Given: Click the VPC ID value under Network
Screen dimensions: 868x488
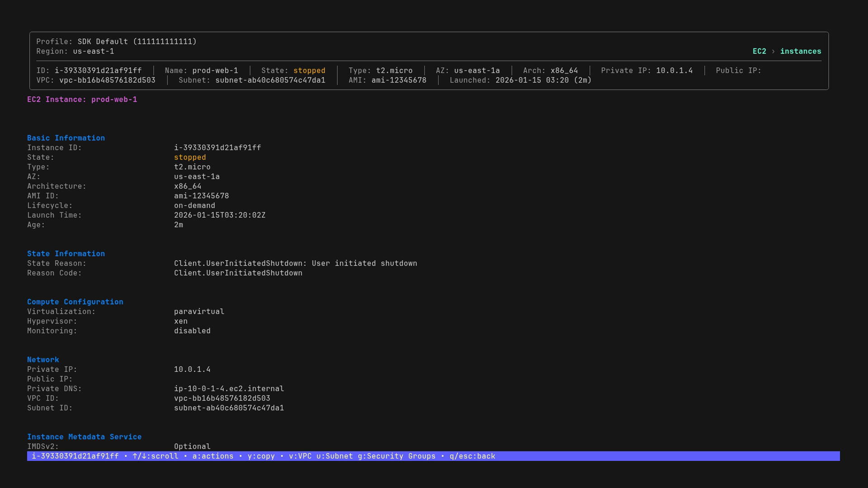Looking at the screenshot, I should 222,399.
